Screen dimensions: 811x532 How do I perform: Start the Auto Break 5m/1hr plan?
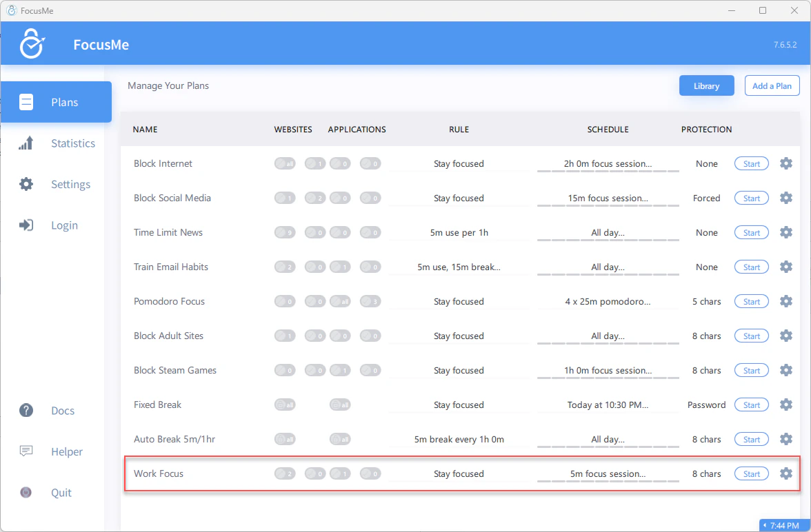(x=752, y=440)
